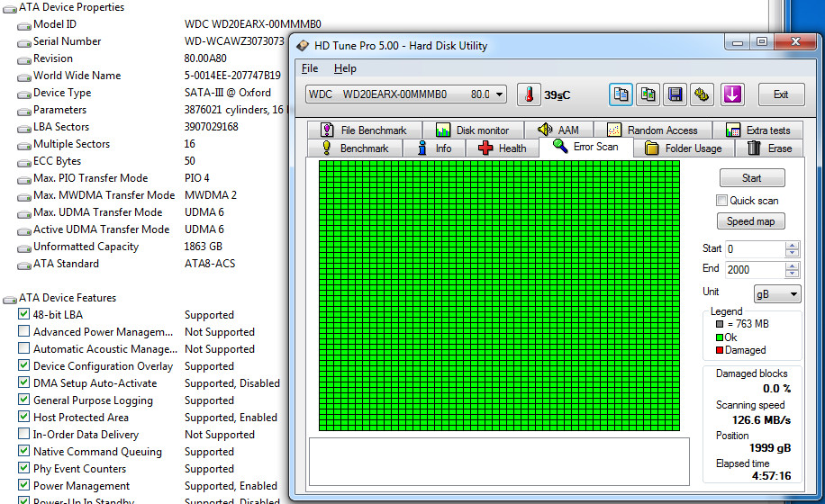The width and height of the screenshot is (825, 504).
Task: Click the green Ok legend swatch
Action: point(720,337)
